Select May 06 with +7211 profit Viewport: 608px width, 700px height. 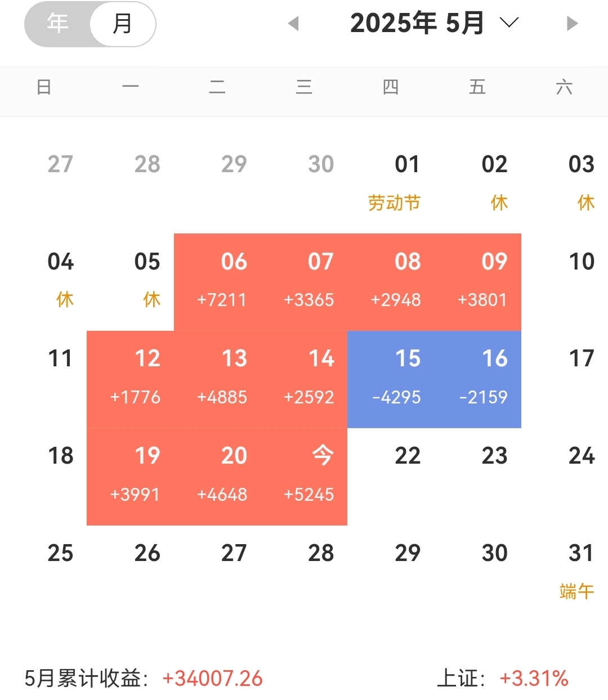(x=217, y=282)
